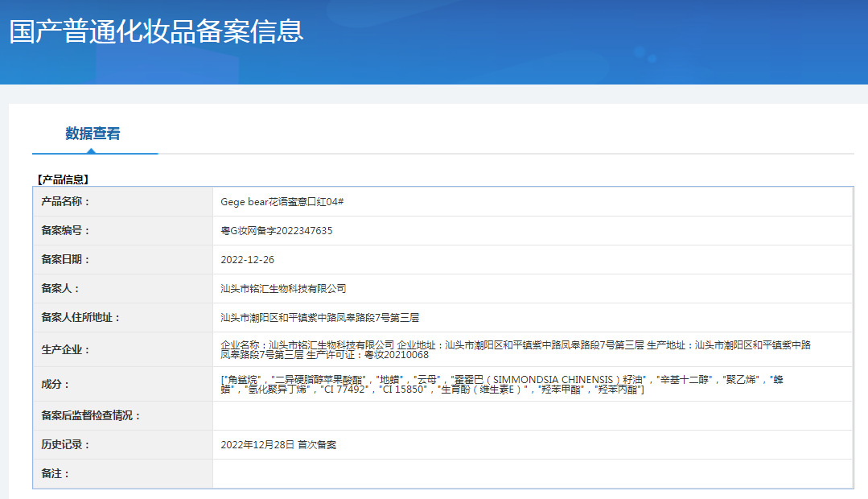Click the 成分 label

point(55,384)
